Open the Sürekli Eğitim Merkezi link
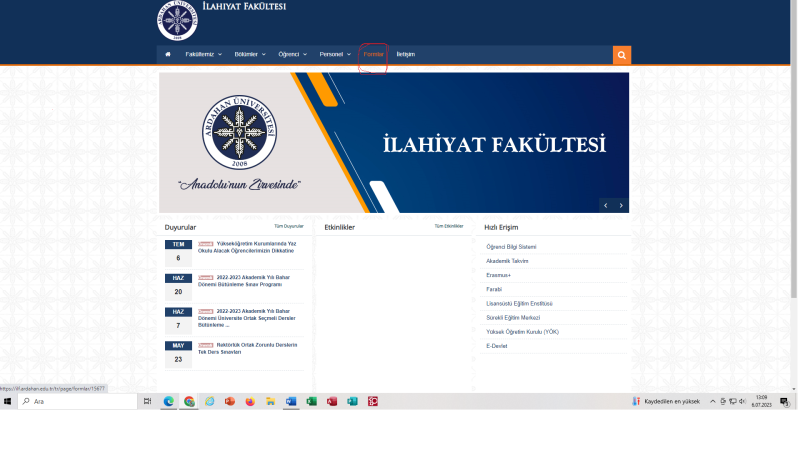This screenshot has width=800, height=450. click(513, 318)
